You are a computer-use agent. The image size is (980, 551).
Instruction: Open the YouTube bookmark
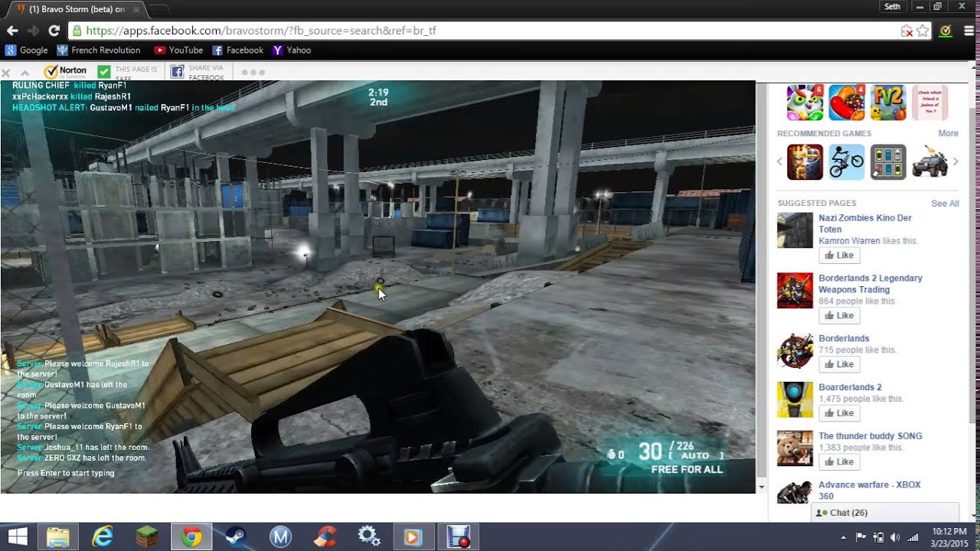(x=178, y=50)
